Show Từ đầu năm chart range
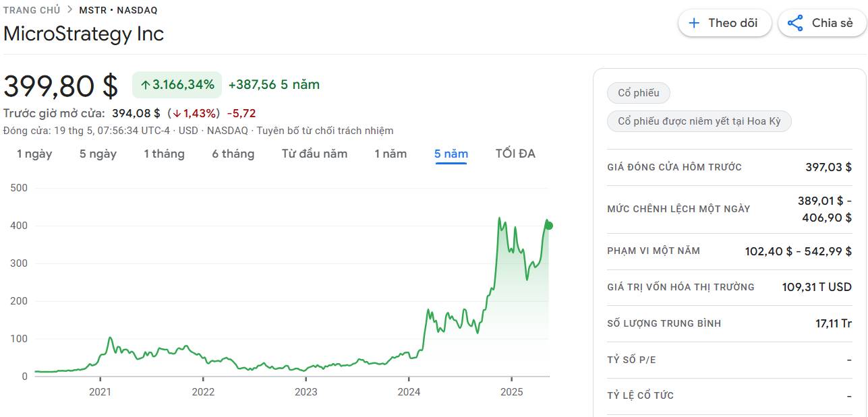 314,154
